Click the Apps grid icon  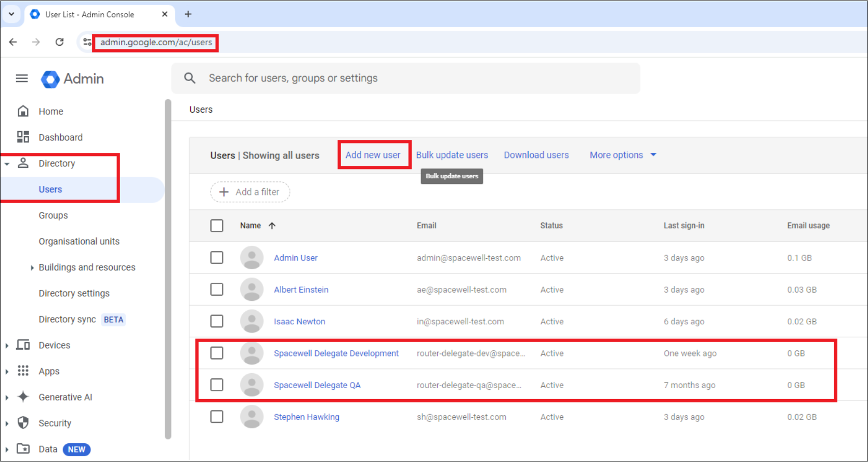pyautogui.click(x=23, y=371)
